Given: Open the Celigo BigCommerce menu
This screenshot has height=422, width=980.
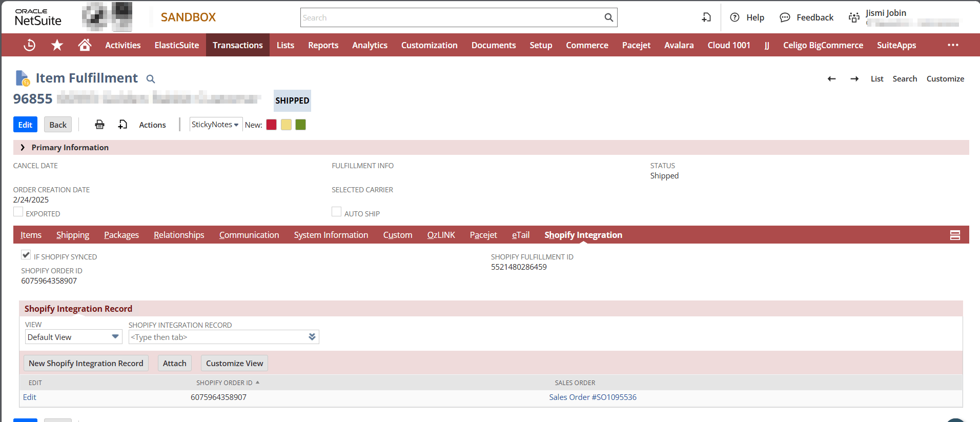Looking at the screenshot, I should [823, 45].
